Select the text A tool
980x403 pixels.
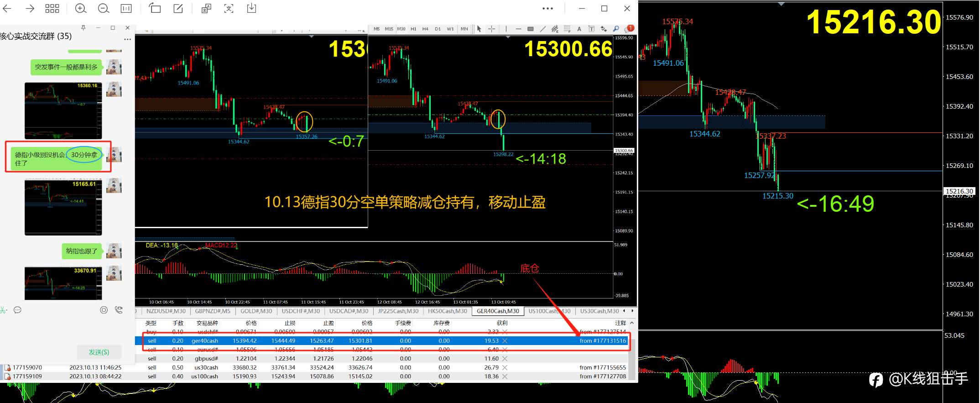(x=579, y=29)
